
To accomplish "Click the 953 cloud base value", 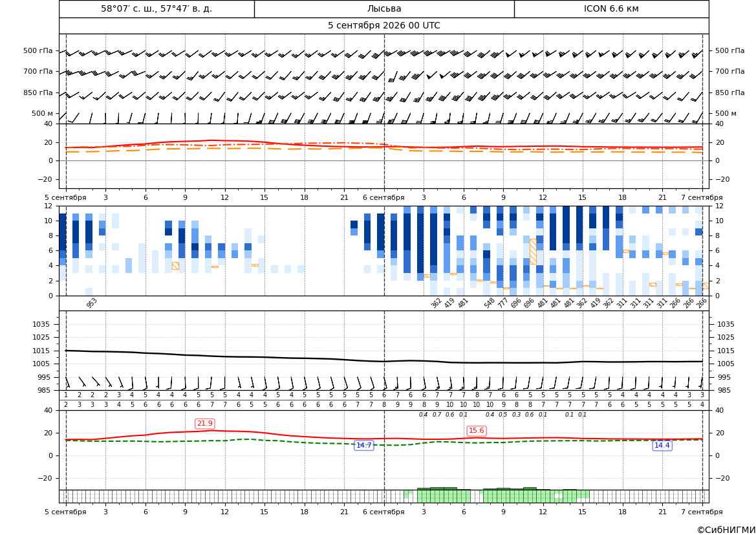I will tap(92, 303).
